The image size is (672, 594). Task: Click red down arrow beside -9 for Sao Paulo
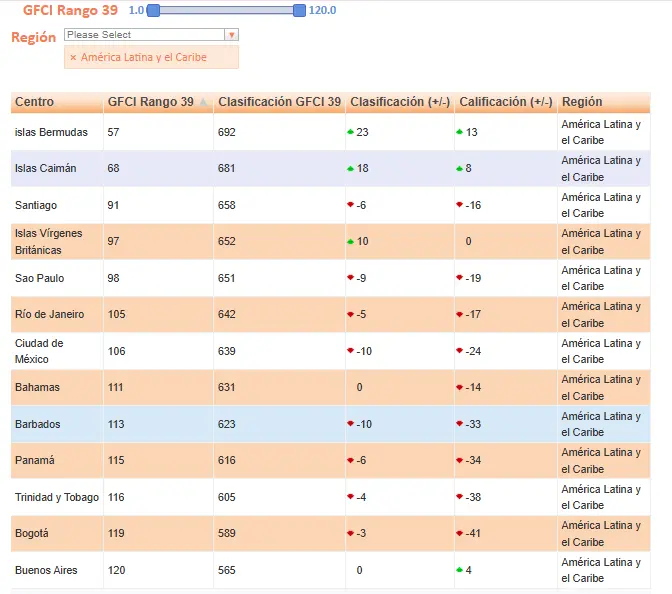tap(350, 278)
